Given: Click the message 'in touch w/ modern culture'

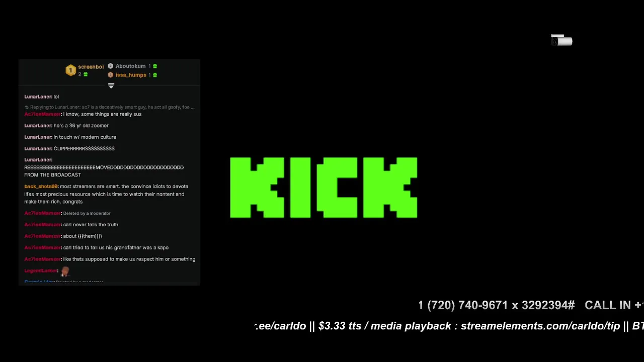Looking at the screenshot, I should coord(85,137).
